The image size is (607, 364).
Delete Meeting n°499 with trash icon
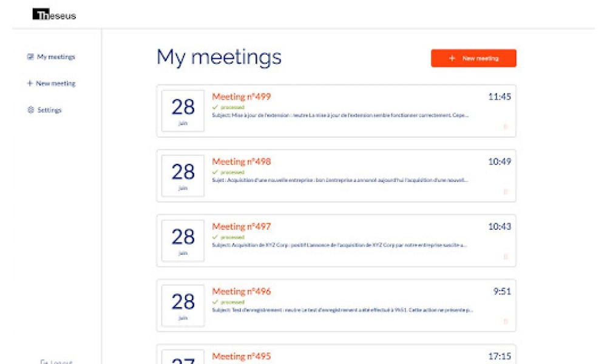pos(505,127)
